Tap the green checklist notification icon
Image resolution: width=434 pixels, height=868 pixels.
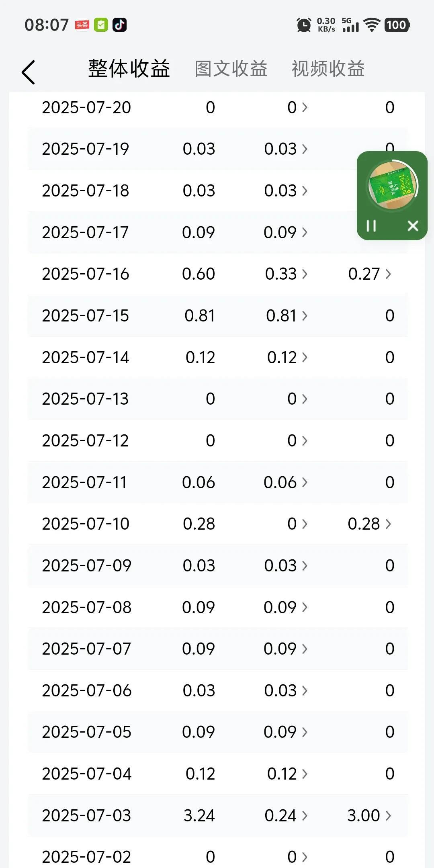pos(101,25)
